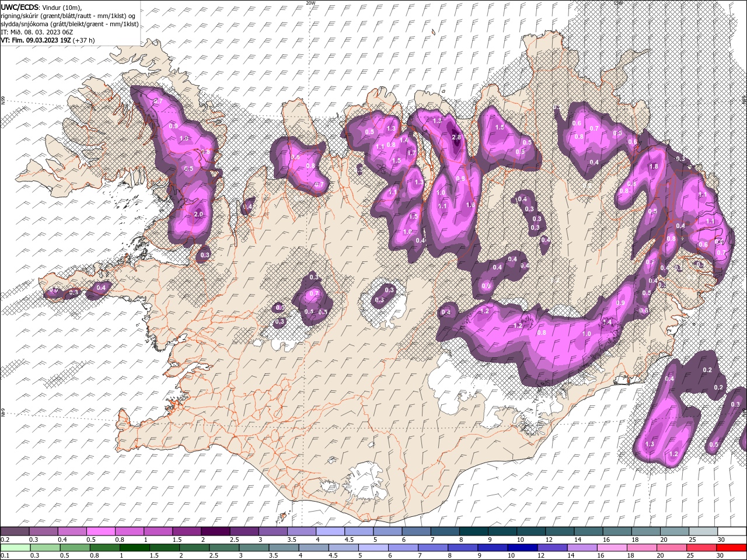This screenshot has width=747, height=560.
Task: Click the '20W' longitude label at top
Action: tap(310, 3)
